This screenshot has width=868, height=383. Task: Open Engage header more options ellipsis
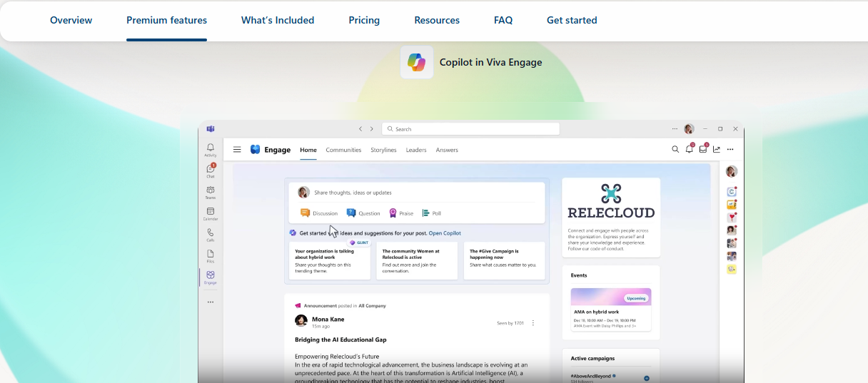point(730,150)
